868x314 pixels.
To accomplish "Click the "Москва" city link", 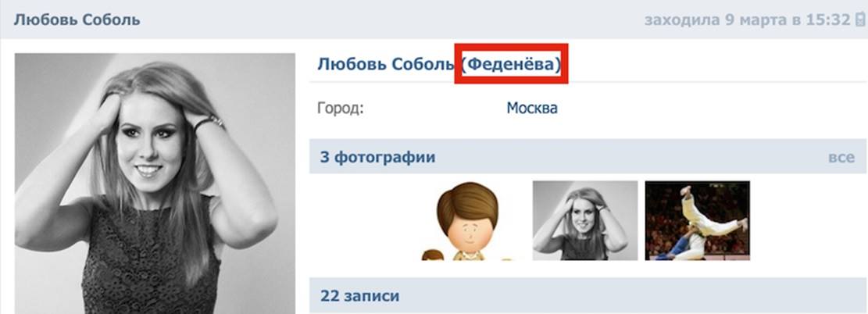I will point(532,108).
